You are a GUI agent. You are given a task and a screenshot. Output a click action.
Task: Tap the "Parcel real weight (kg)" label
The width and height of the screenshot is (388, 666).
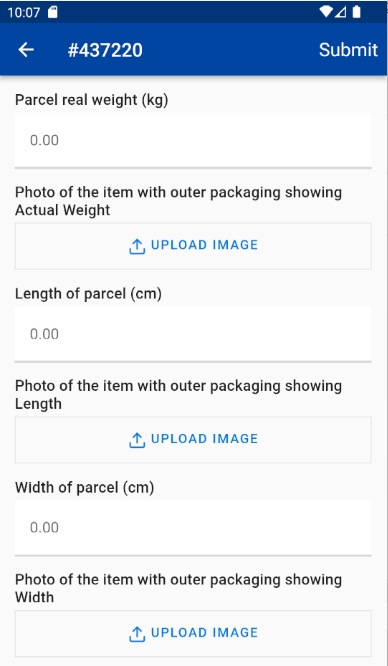92,100
